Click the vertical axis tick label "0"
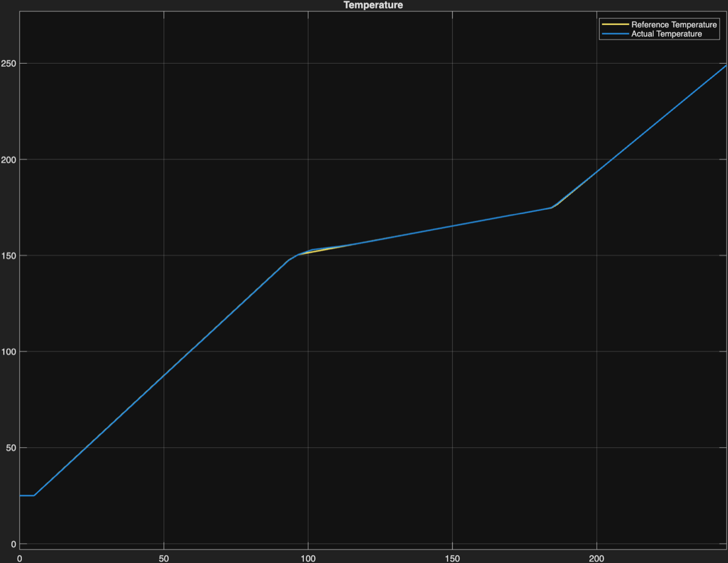The width and height of the screenshot is (728, 563). tap(12, 544)
